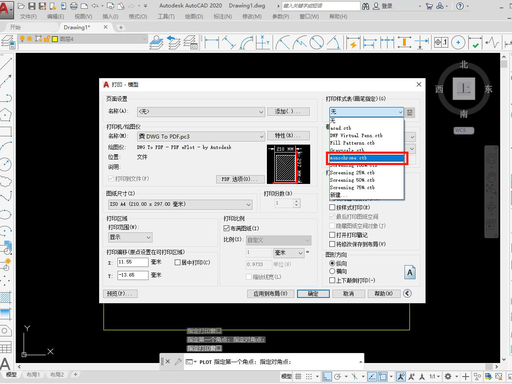Image resolution: width=512 pixels, height=384 pixels.
Task: Select the 纵向 portrait radio button
Action: point(332,263)
